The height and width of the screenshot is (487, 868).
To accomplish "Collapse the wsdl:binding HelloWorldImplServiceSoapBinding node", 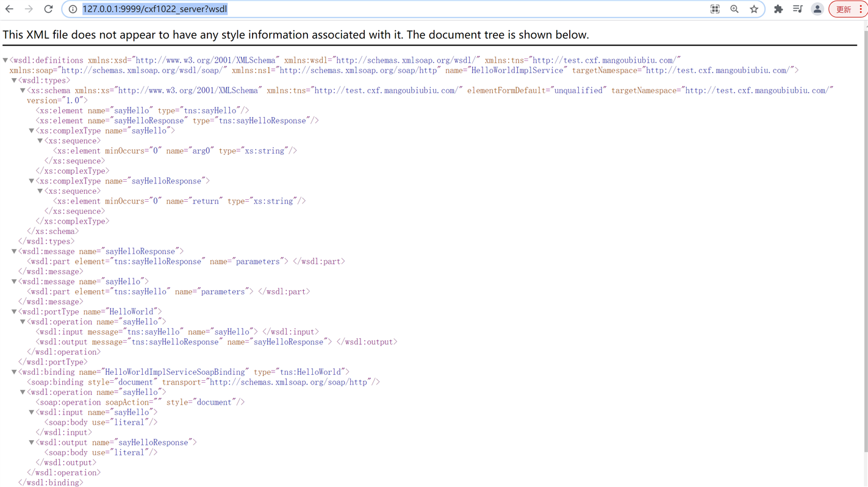I will pyautogui.click(x=14, y=372).
